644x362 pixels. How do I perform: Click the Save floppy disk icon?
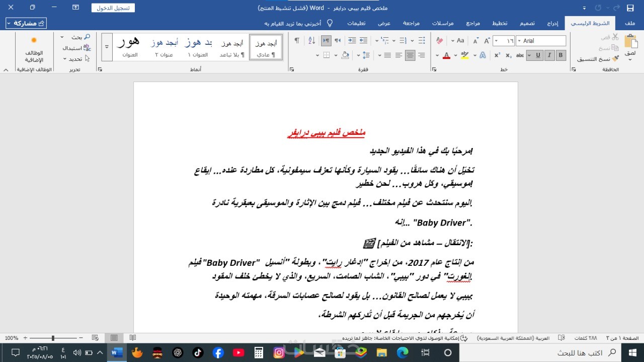coord(630,8)
